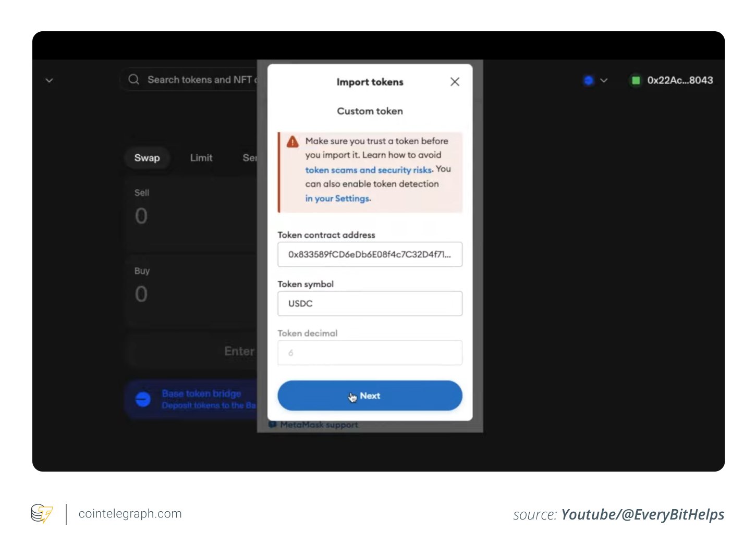Select the blue network icon

[588, 80]
